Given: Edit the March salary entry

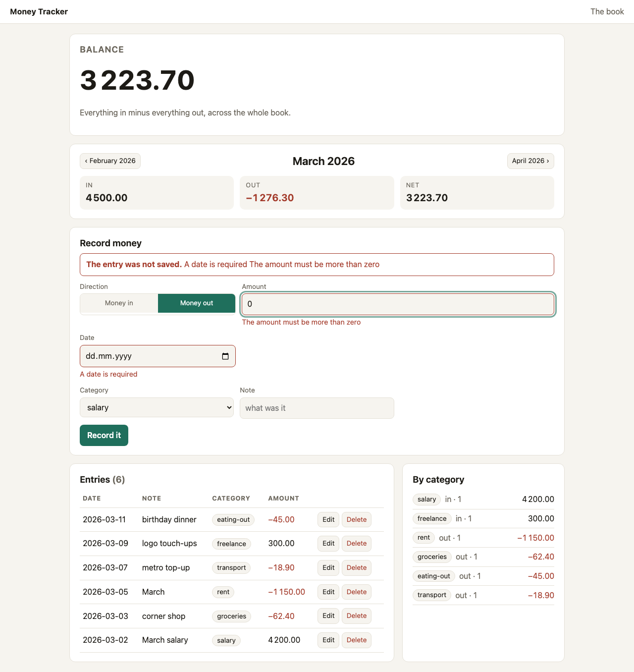Looking at the screenshot, I should (x=328, y=640).
